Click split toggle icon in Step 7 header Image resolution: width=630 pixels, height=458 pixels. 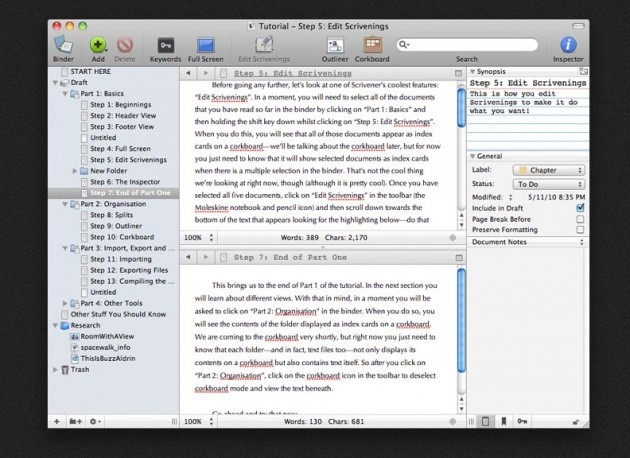(459, 258)
